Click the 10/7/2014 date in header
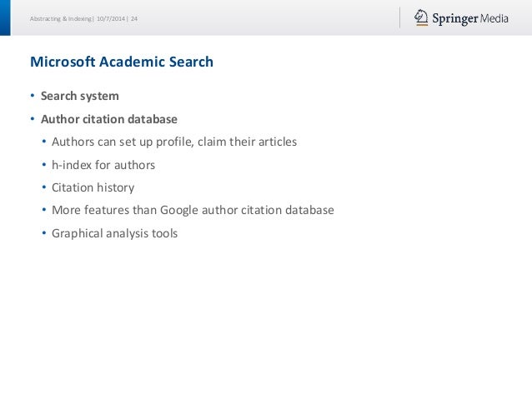Viewport: 532px width, 399px height. tap(111, 18)
